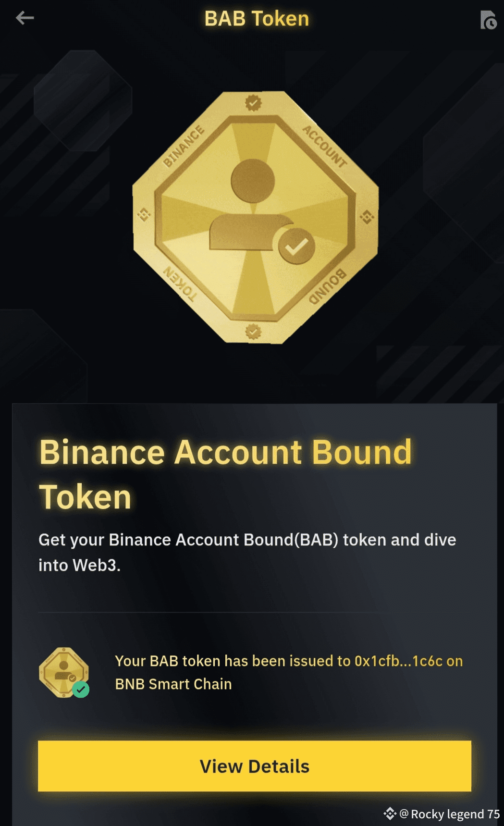Click the Binance logo on the badge's right edge

point(367,217)
